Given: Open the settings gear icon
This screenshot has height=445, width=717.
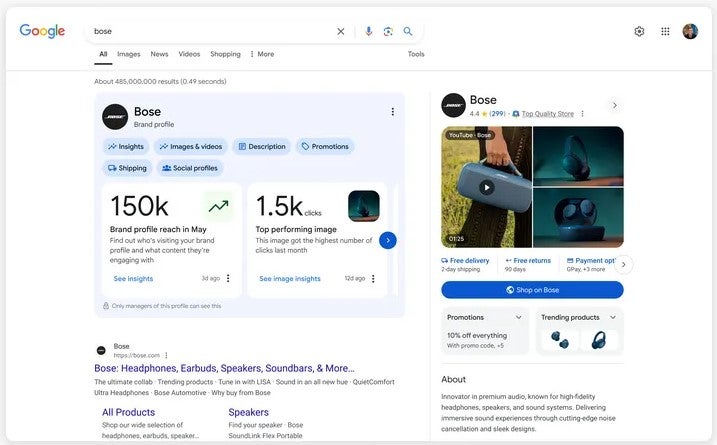Looking at the screenshot, I should 639,31.
